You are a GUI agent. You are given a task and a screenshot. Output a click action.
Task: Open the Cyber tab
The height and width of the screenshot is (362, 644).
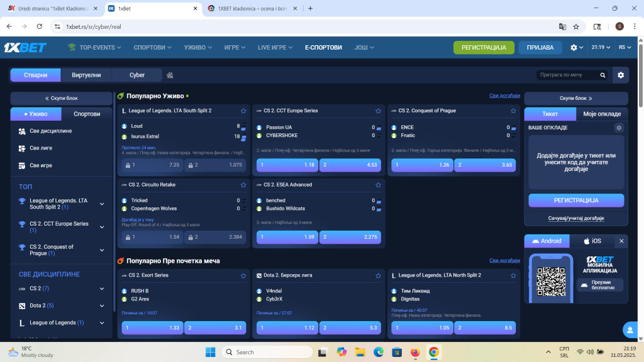point(136,75)
